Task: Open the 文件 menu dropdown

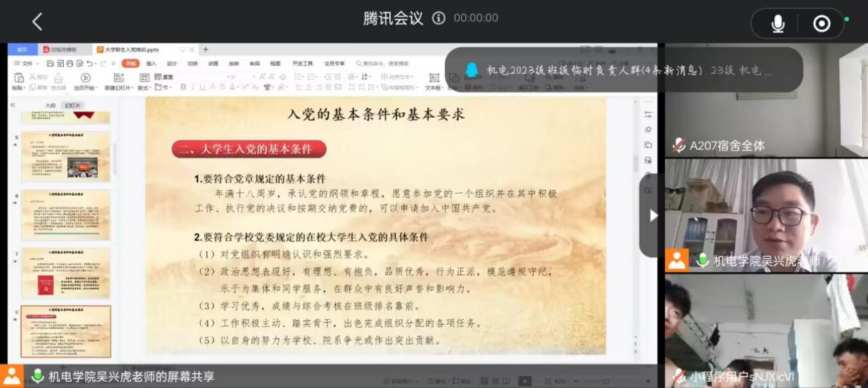Action: click(x=25, y=64)
